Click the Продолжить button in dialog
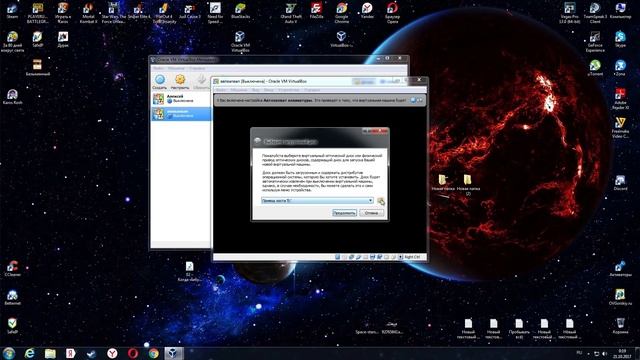 [344, 213]
